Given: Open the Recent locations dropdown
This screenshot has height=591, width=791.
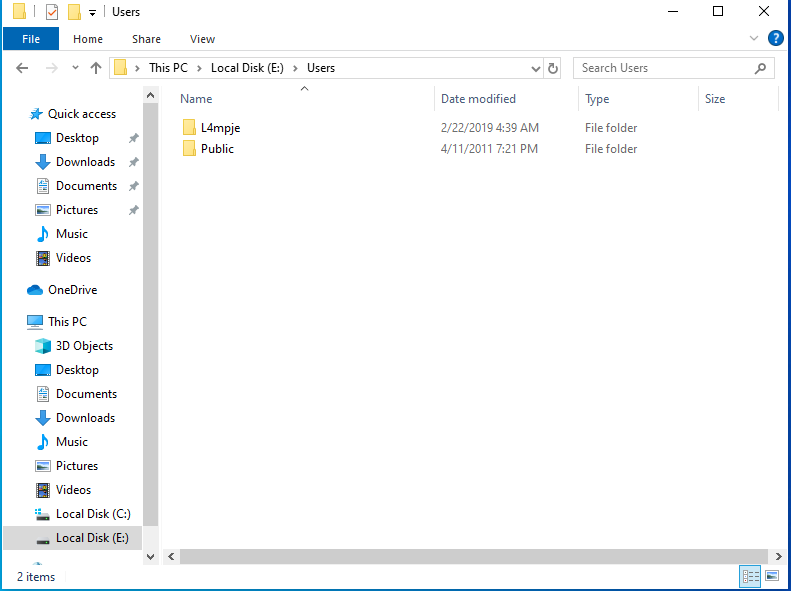Looking at the screenshot, I should click(x=75, y=68).
